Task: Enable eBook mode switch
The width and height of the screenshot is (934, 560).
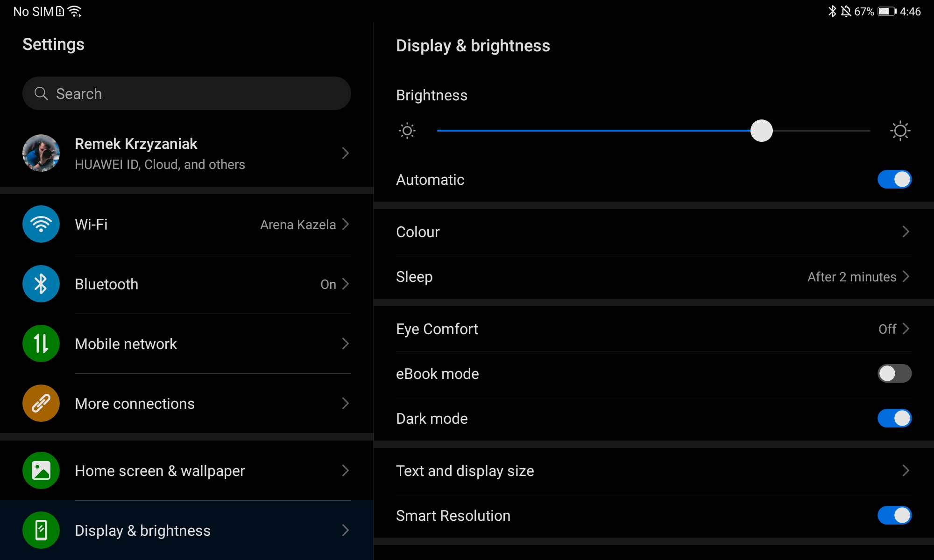Action: [x=894, y=373]
